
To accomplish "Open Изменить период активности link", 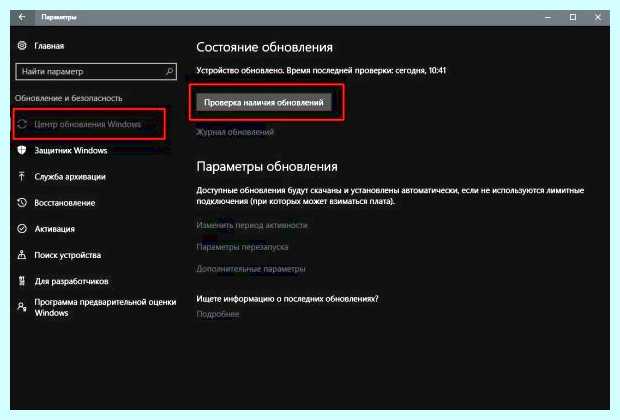I will [x=252, y=225].
